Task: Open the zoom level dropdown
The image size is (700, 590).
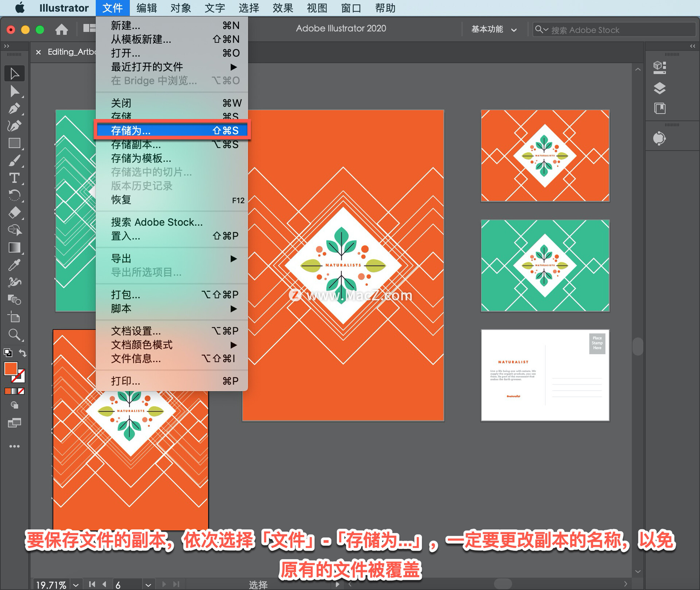Action: point(76,585)
